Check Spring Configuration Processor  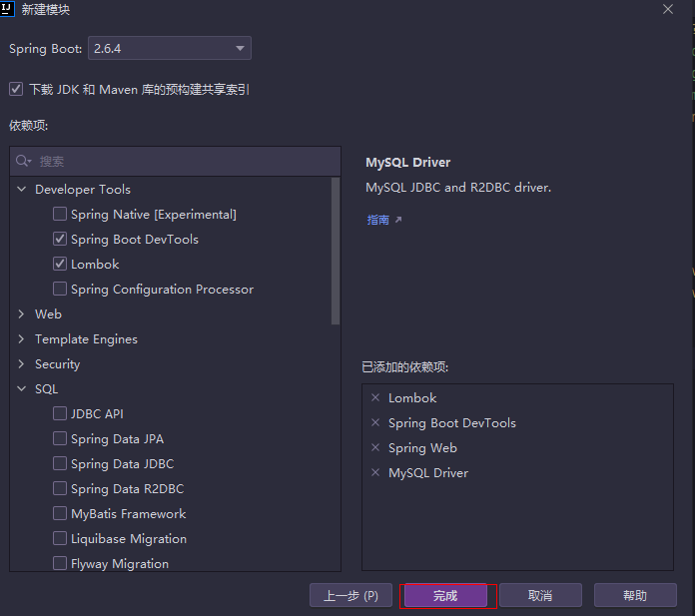tap(60, 289)
